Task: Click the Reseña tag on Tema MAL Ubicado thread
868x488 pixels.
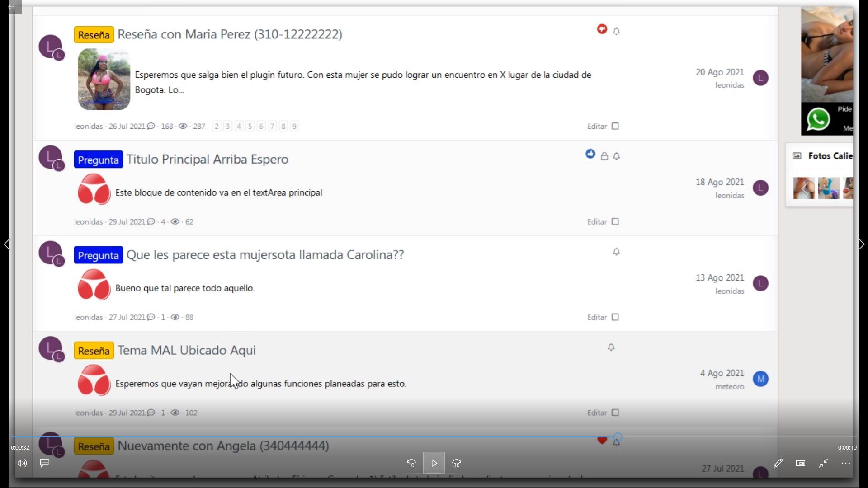Action: (94, 351)
